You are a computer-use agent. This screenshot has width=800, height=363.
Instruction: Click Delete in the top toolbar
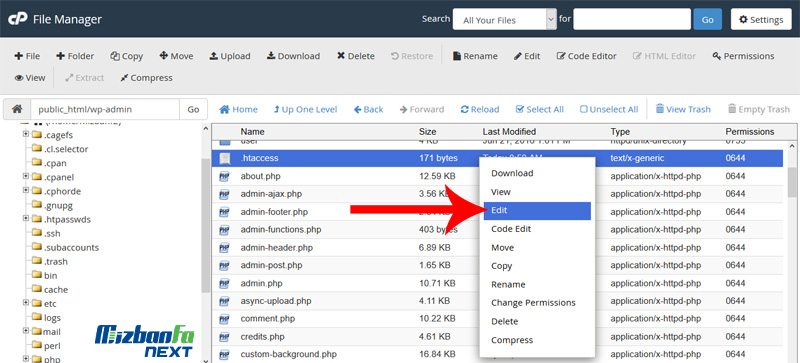356,56
